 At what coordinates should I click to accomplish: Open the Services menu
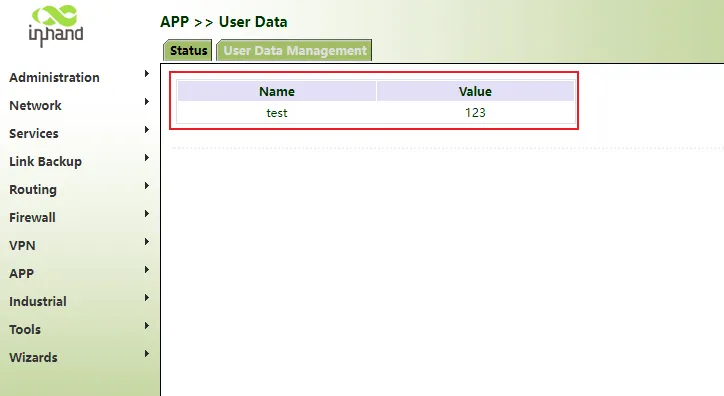click(34, 134)
